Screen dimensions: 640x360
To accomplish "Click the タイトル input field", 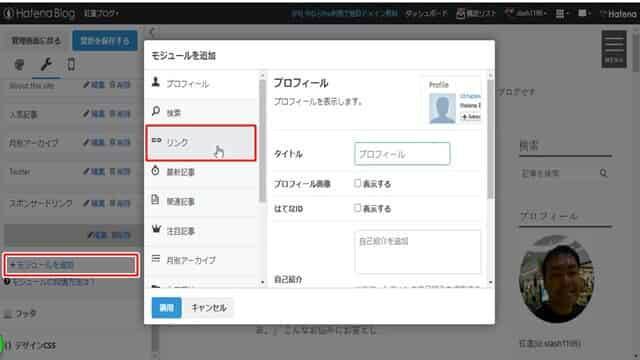I will [402, 154].
